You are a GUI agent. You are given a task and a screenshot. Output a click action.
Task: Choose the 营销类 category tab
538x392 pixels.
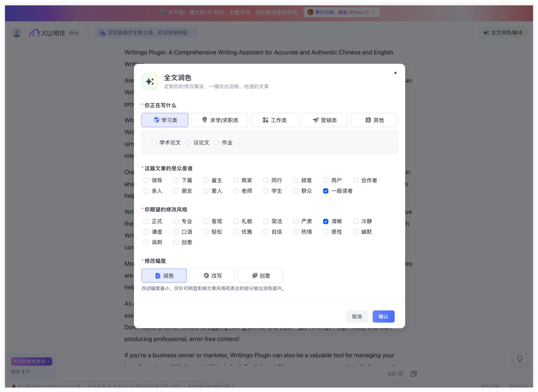tap(324, 120)
